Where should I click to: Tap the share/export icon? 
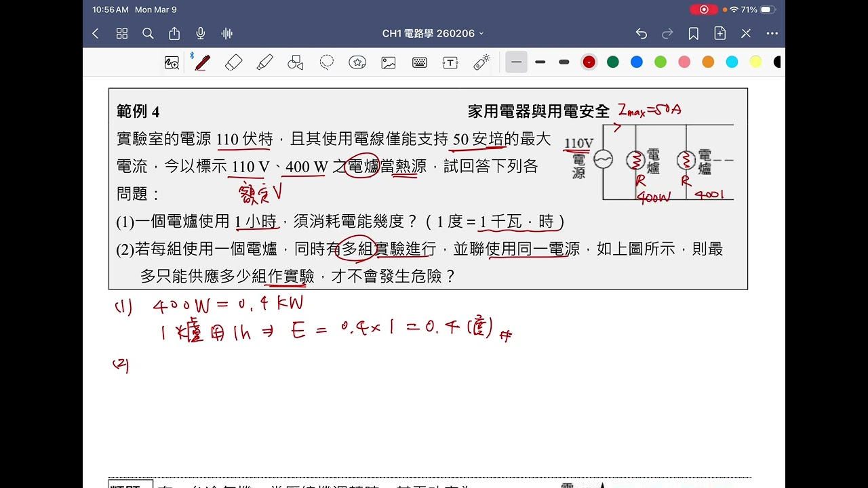pos(174,33)
